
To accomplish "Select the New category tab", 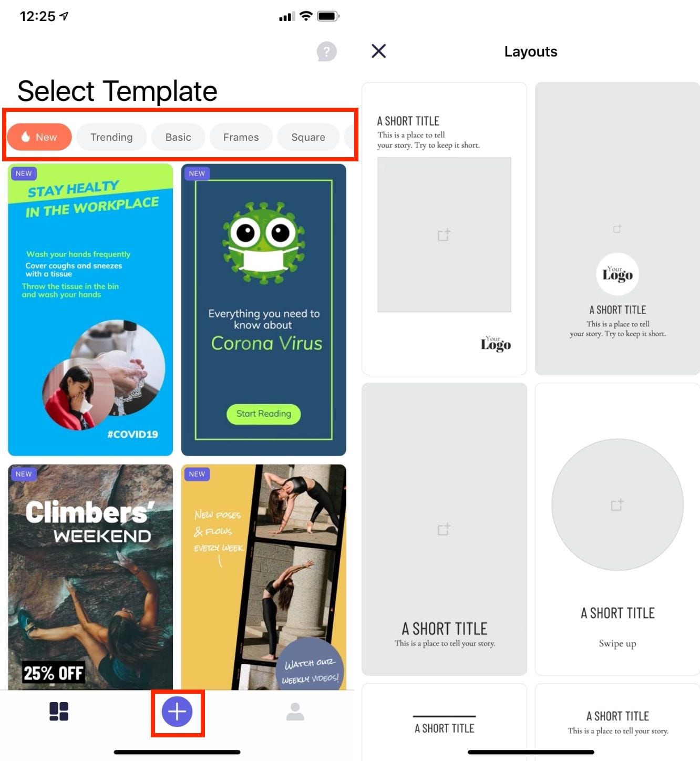I will tap(39, 137).
